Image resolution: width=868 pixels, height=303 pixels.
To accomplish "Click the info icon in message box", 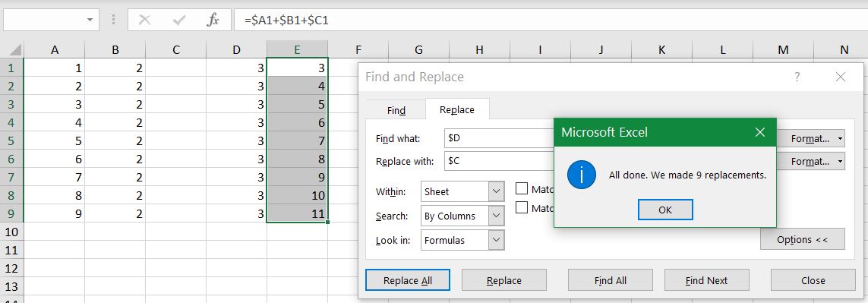I will 581,175.
